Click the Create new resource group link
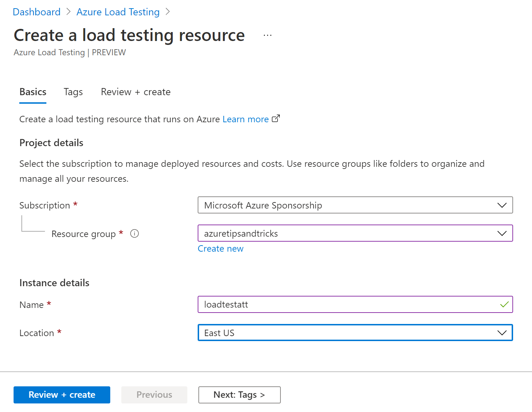The image size is (532, 412). point(221,249)
